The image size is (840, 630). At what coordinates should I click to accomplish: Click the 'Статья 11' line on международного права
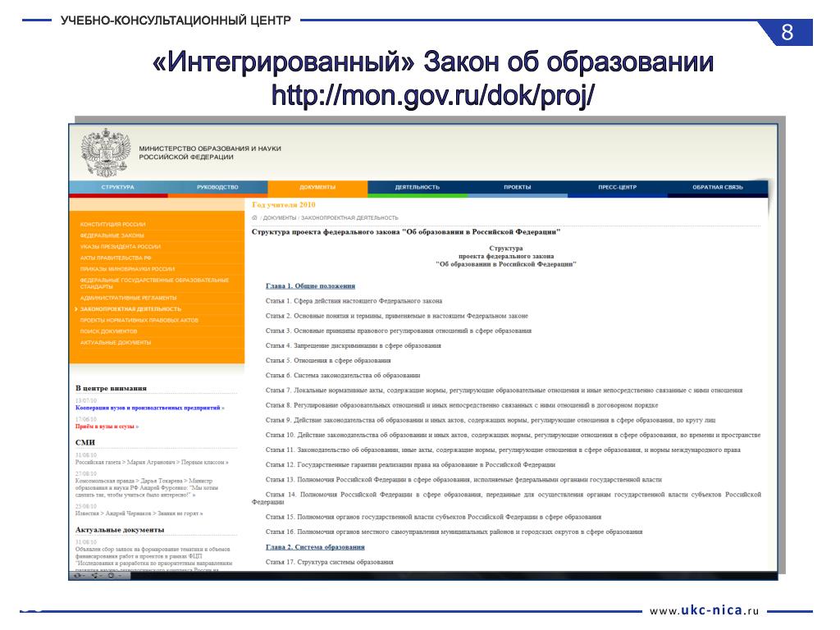click(x=503, y=450)
